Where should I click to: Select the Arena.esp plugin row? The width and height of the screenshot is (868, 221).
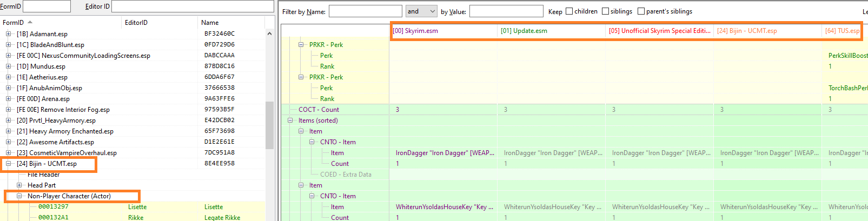click(x=132, y=99)
